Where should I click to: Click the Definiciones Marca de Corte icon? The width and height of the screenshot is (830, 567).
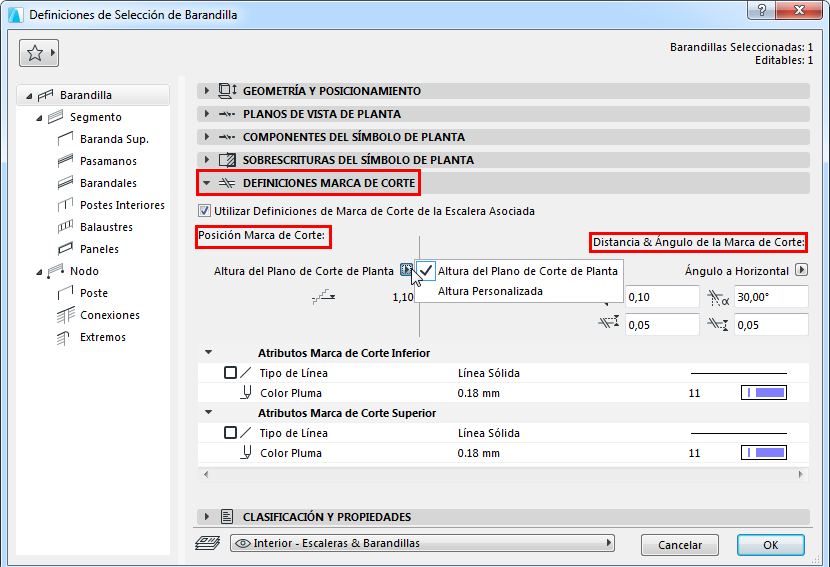click(x=227, y=183)
